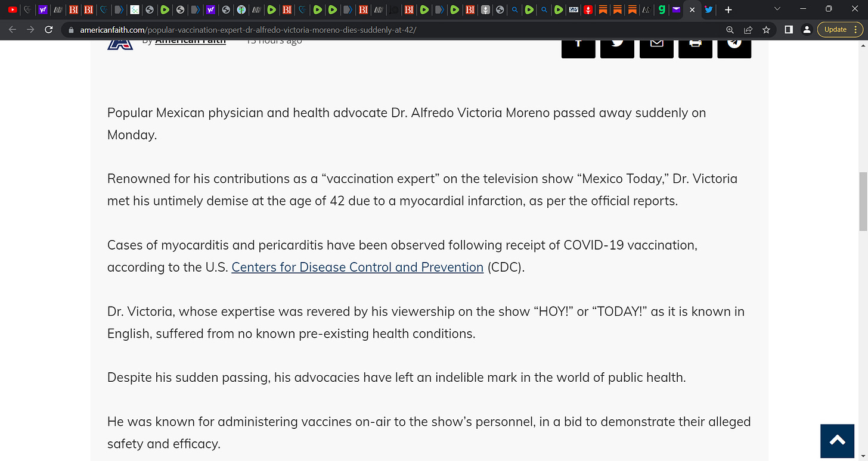Click the paragraph starting "Dr. Victoria, whose expertise"
The image size is (868, 461).
point(426,322)
